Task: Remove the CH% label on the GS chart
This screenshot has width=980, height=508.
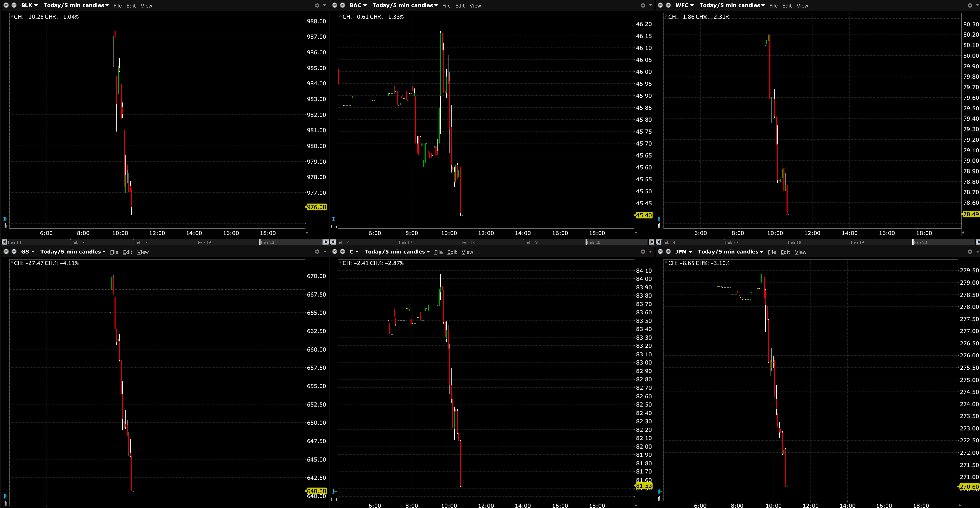Action: 11,262
